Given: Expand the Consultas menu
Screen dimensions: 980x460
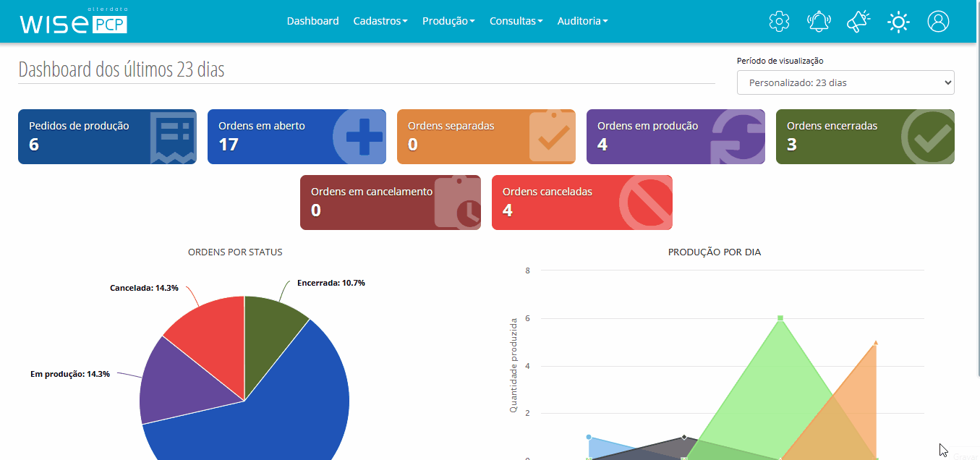Looking at the screenshot, I should point(516,21).
